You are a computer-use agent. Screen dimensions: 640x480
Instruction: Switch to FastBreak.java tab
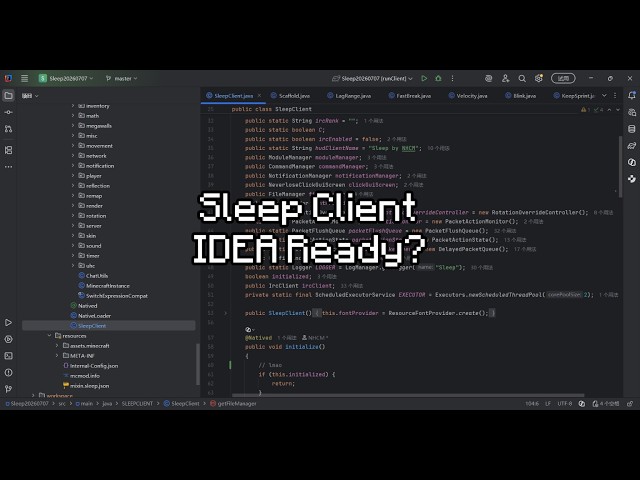(x=410, y=96)
